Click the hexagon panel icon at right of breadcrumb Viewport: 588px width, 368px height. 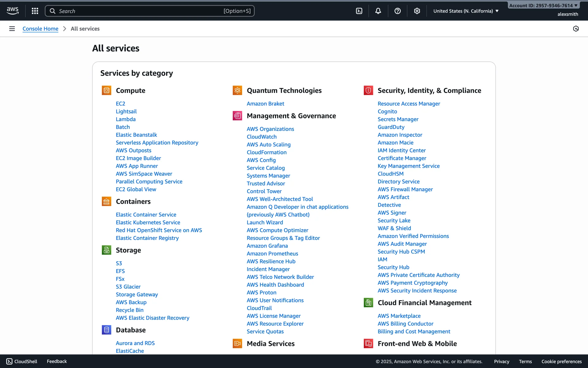(576, 29)
